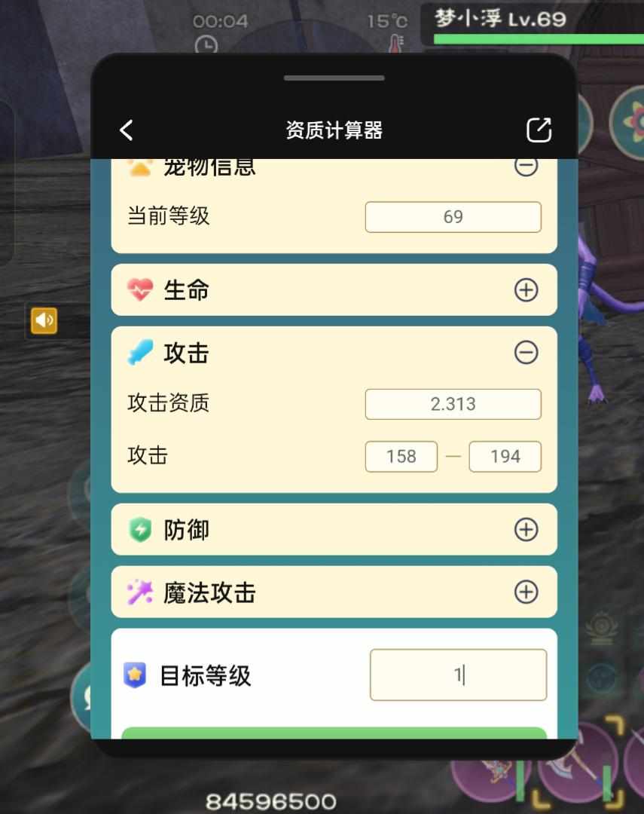Screen dimensions: 644x814
Task: Click the green button below 目标等级
Action: point(334,733)
